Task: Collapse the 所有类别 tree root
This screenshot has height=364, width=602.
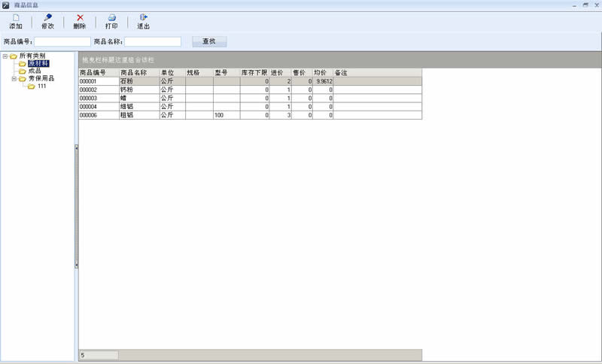Action: pos(5,56)
